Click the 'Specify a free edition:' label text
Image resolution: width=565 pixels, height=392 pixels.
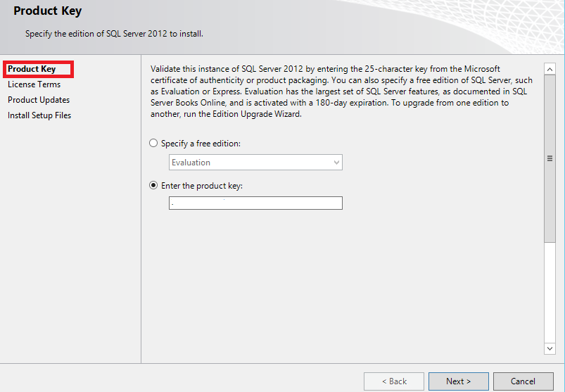tap(201, 144)
